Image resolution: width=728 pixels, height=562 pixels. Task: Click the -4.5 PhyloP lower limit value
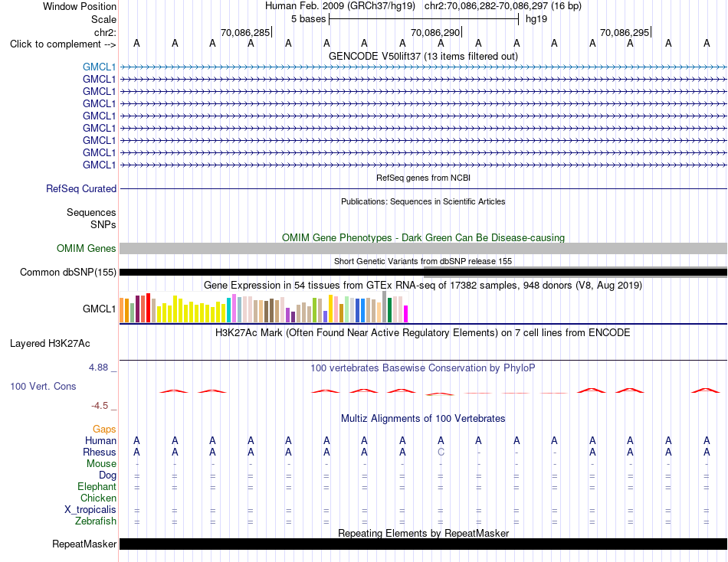(100, 406)
